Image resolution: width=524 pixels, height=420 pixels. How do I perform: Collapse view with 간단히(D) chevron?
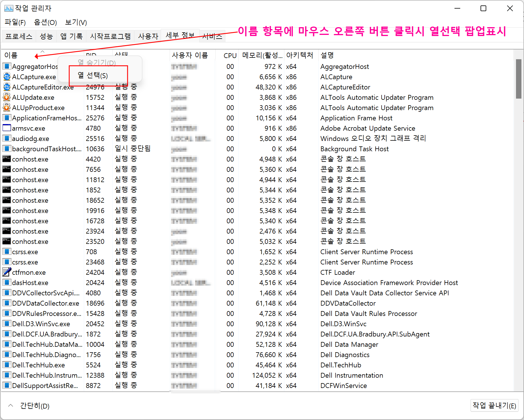click(x=11, y=406)
